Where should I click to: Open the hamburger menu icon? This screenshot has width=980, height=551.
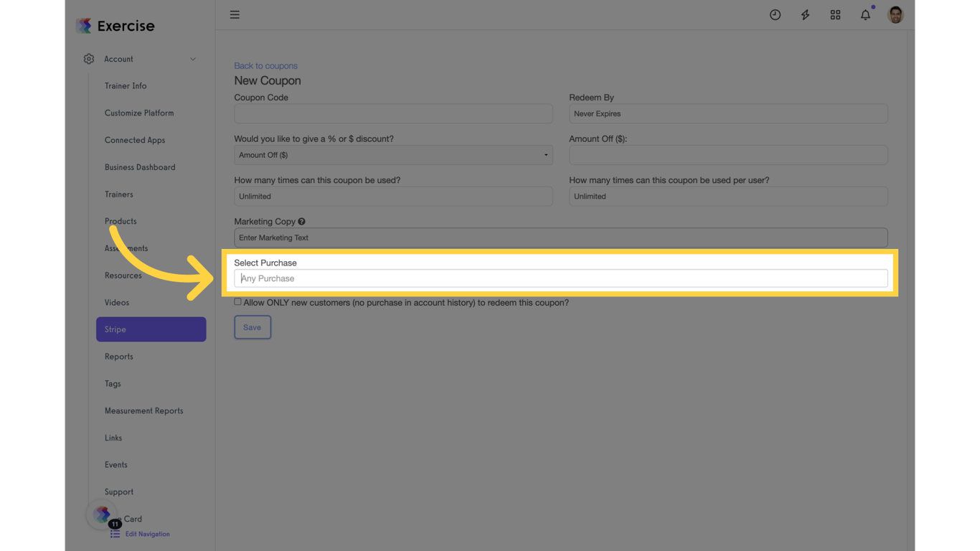pyautogui.click(x=235, y=14)
